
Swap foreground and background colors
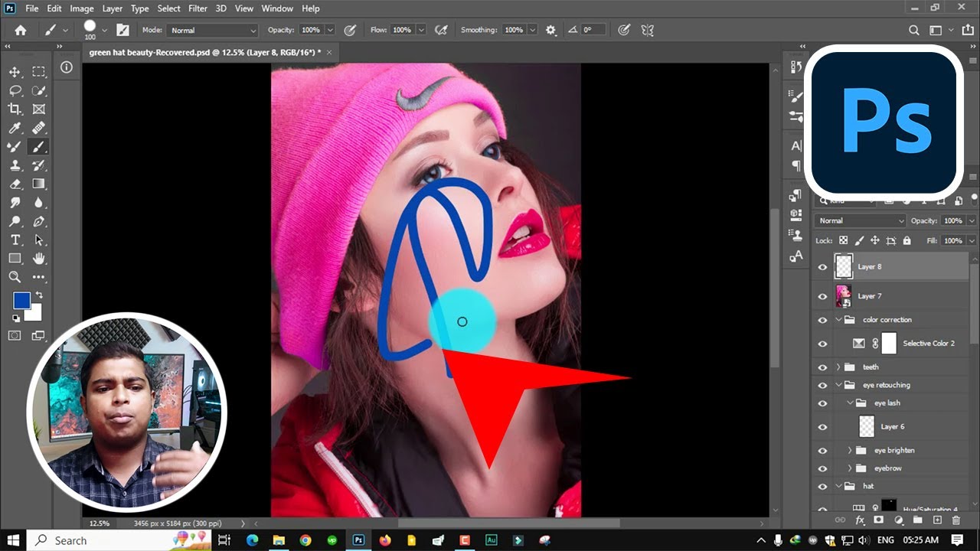click(39, 295)
